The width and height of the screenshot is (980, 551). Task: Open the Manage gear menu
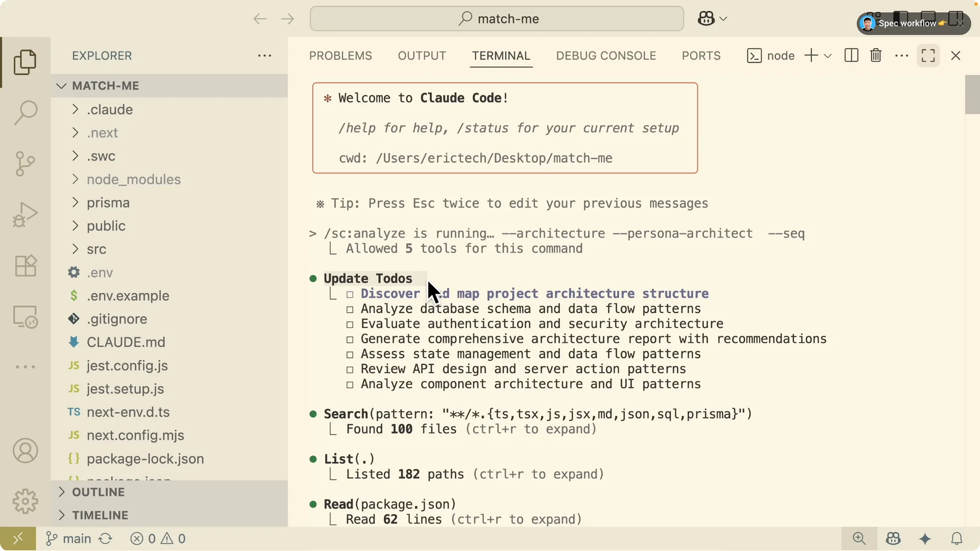25,502
